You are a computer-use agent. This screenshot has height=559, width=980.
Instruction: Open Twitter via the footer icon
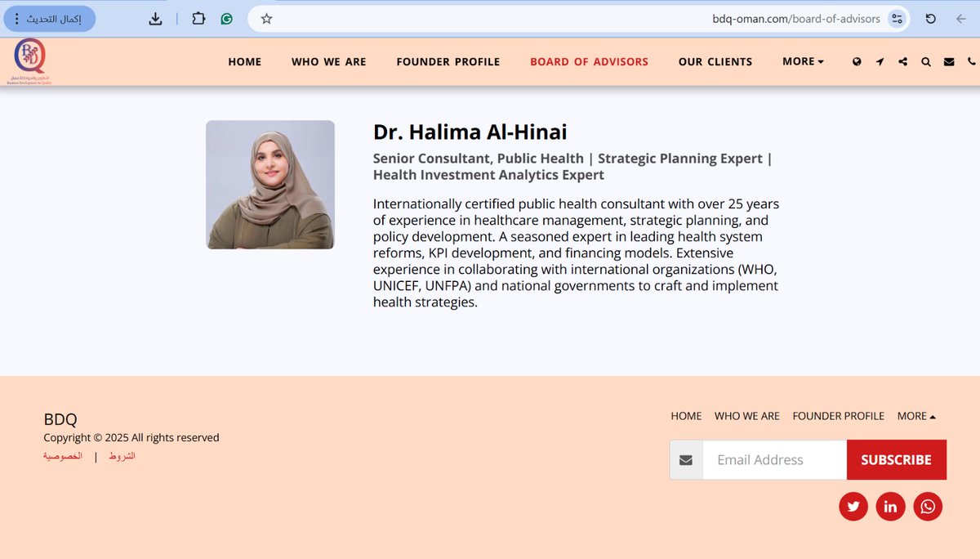853,507
